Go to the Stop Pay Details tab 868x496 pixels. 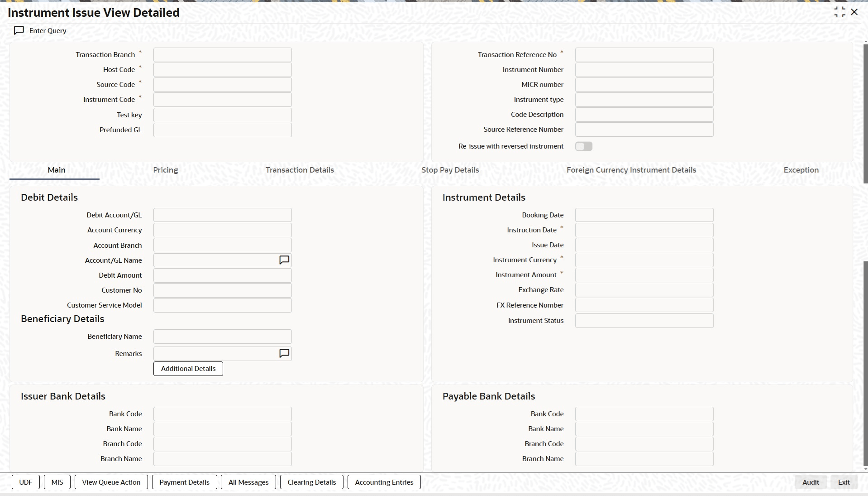450,170
